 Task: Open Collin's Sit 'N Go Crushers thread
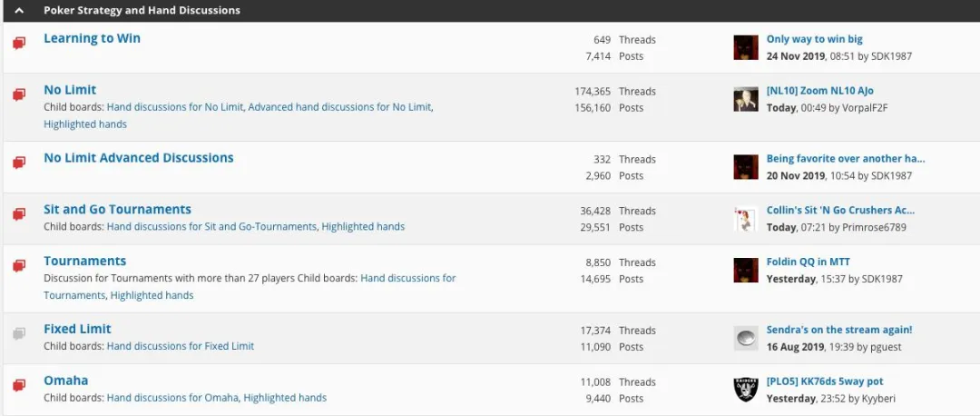[x=840, y=211]
